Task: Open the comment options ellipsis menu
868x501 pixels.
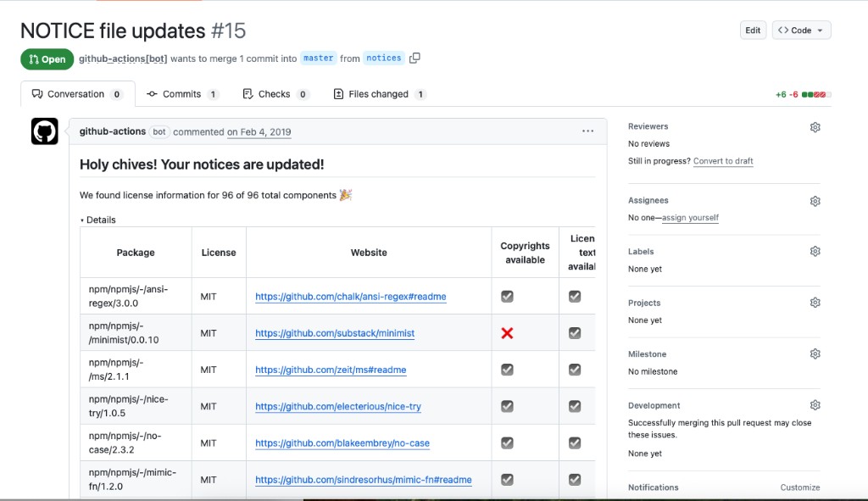Action: coord(587,131)
